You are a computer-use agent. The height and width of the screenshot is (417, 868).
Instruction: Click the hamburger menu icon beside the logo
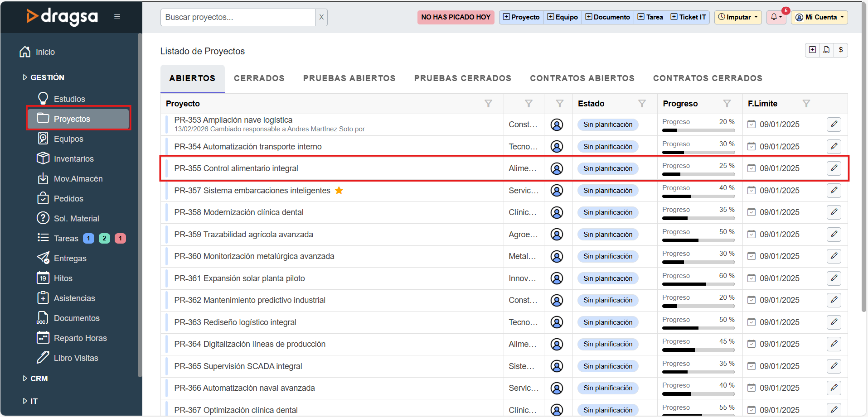(x=117, y=17)
